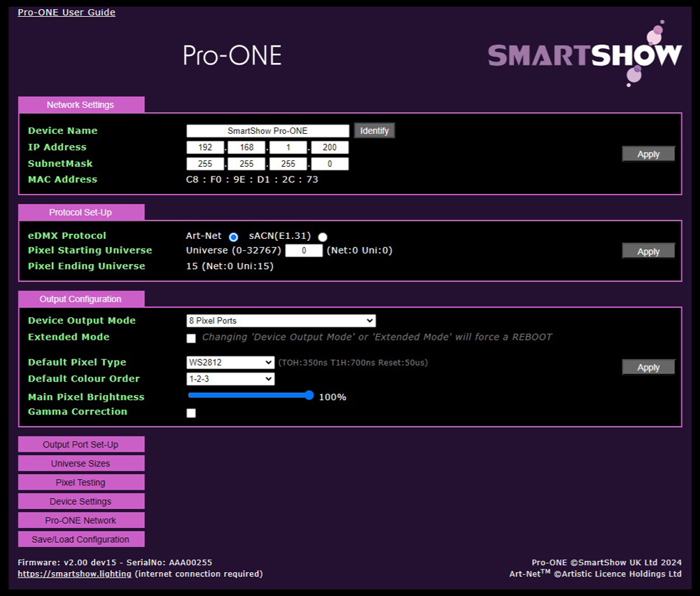700x596 pixels.
Task: Toggle the Gamma Correction checkbox
Action: [191, 413]
